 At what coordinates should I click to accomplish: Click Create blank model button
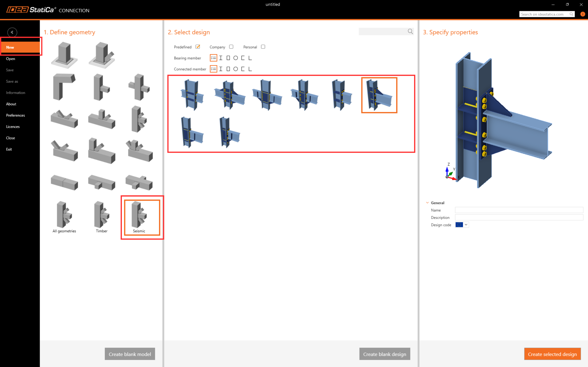coord(130,354)
